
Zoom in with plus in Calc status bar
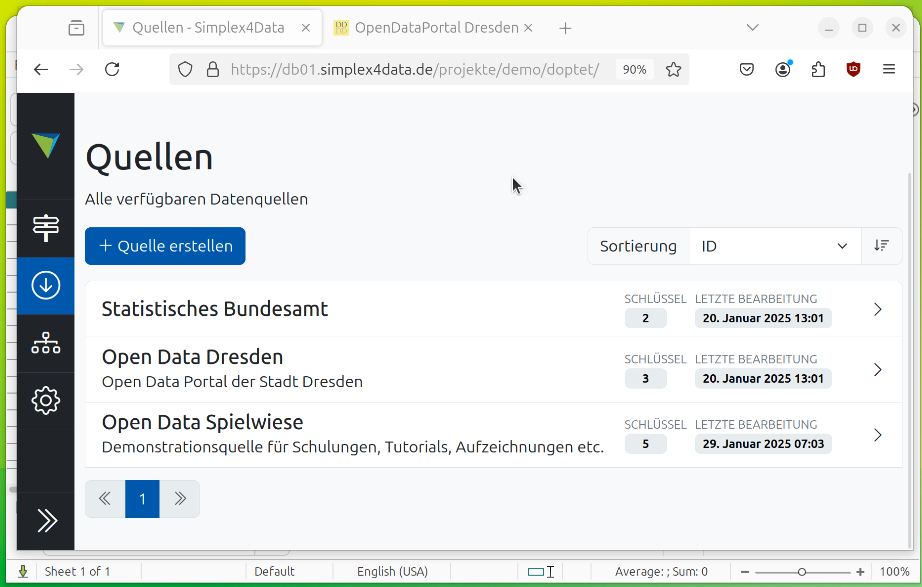point(860,572)
